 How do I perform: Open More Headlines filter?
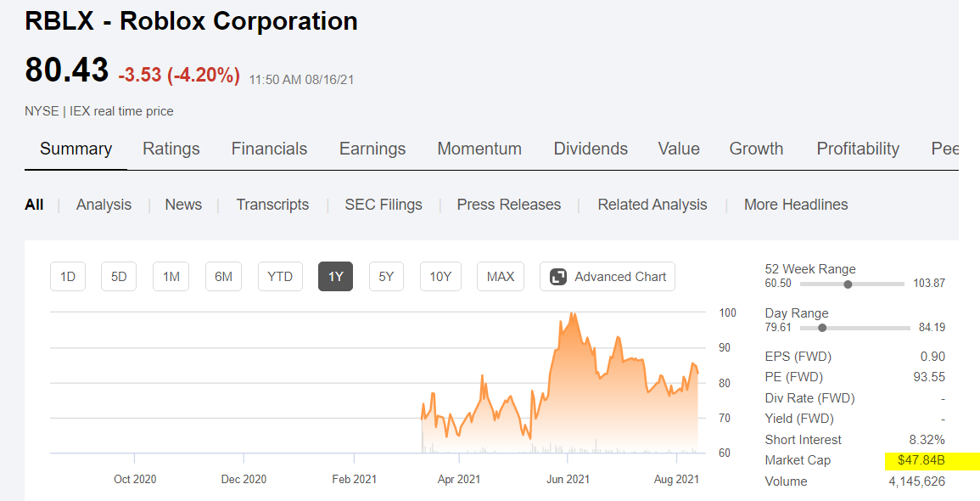[796, 205]
